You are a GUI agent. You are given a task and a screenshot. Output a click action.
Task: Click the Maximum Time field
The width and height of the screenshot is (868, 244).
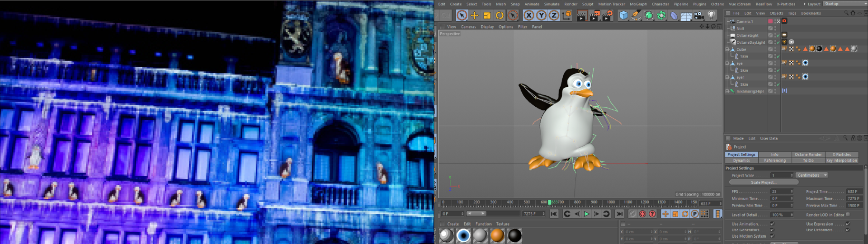tap(854, 199)
